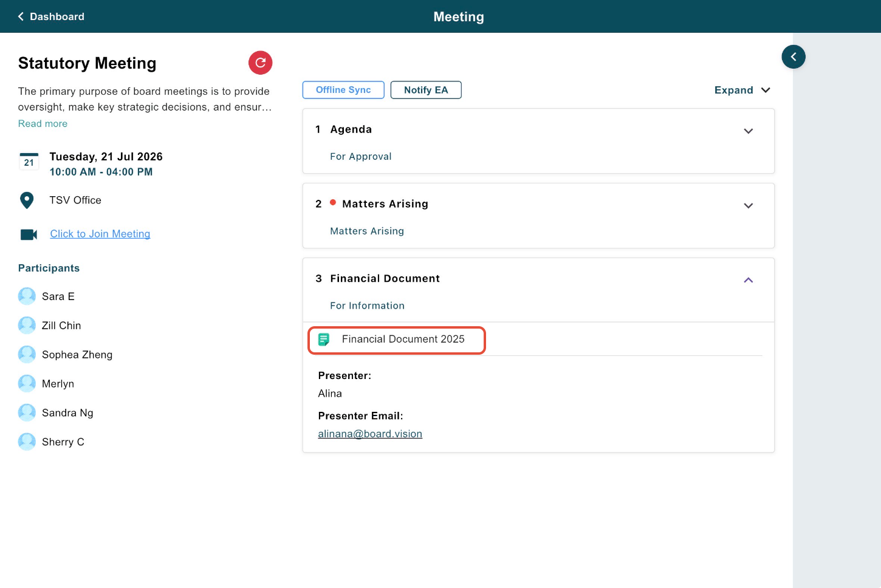Open presenter email alinana@board.vision
881x588 pixels.
point(370,434)
